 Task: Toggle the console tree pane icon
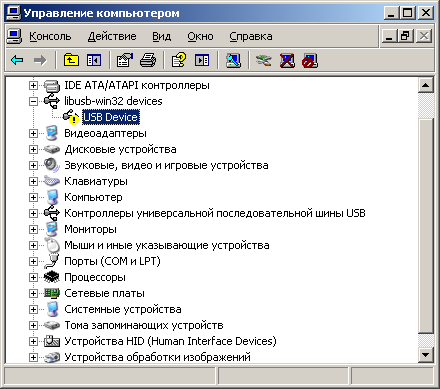[94, 60]
